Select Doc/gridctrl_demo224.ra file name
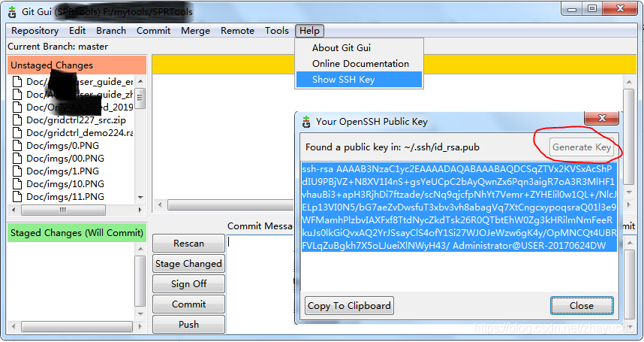 click(80, 133)
